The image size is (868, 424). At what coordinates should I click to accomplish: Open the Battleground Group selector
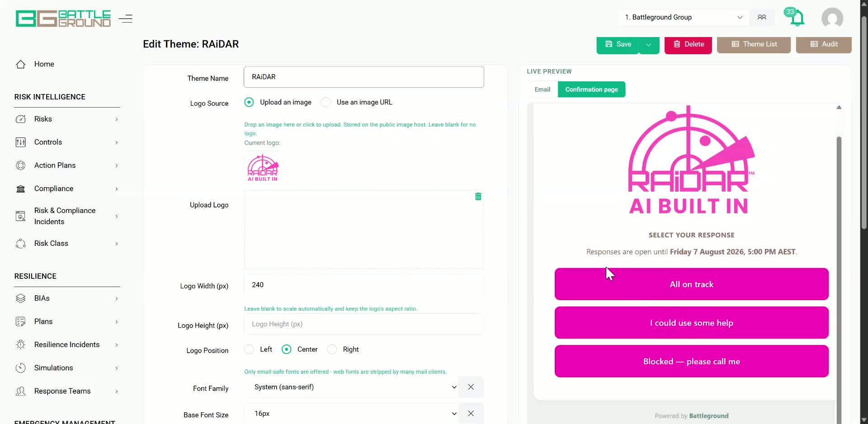[x=684, y=17]
